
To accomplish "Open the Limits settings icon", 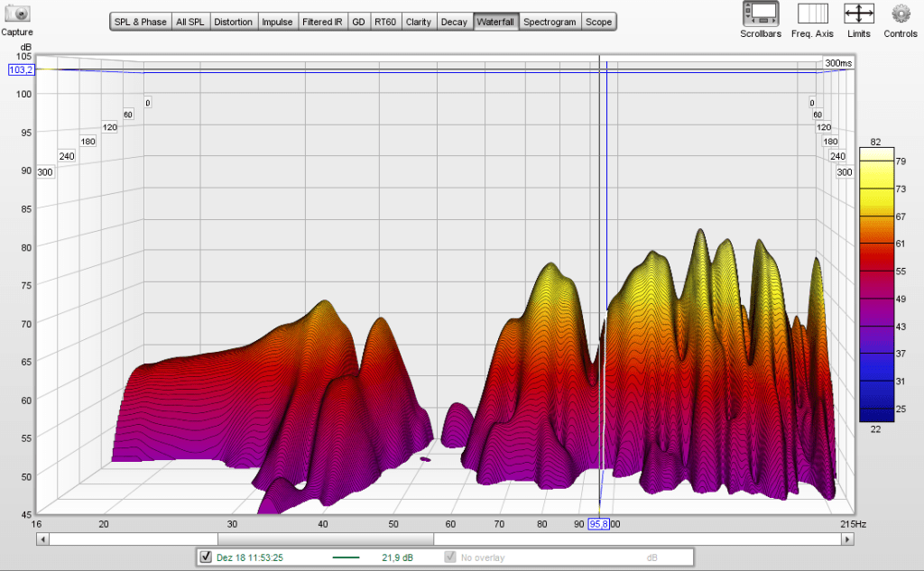I will tap(858, 14).
